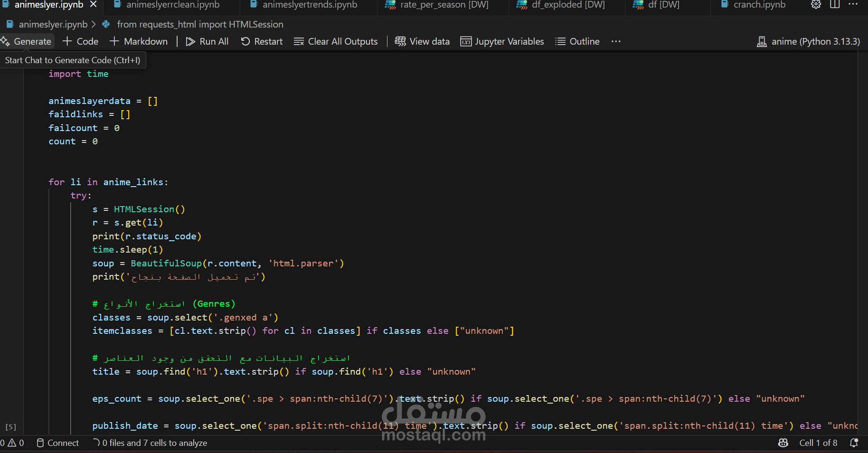
Task: Open the anime Python 3.13.3 kernel picker
Action: tap(808, 41)
